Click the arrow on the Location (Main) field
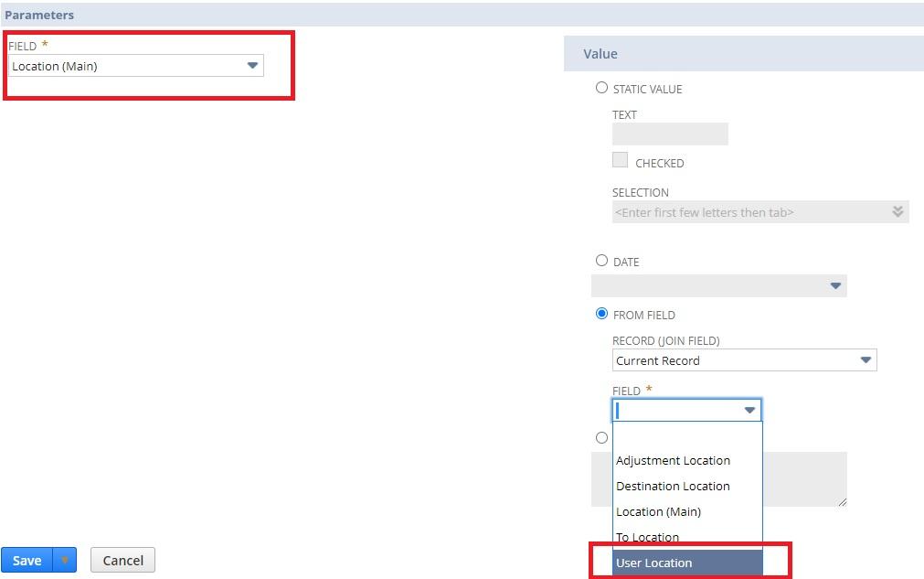 (250, 65)
